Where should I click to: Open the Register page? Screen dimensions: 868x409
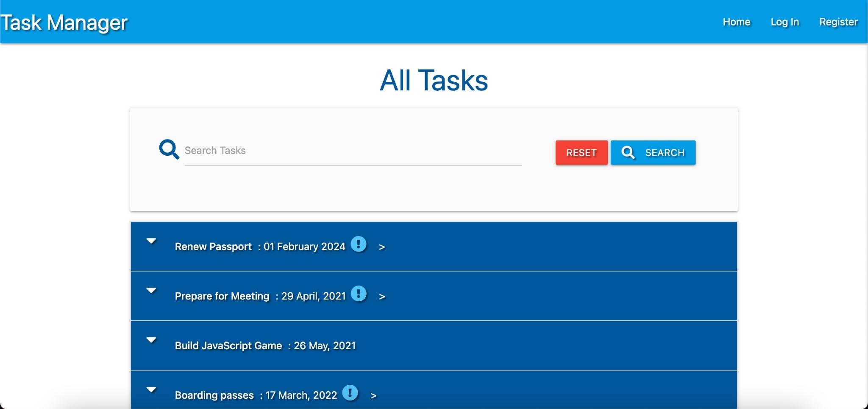tap(838, 22)
